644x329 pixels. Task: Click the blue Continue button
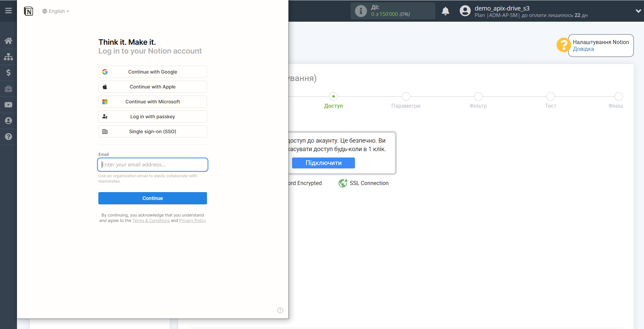(x=153, y=198)
